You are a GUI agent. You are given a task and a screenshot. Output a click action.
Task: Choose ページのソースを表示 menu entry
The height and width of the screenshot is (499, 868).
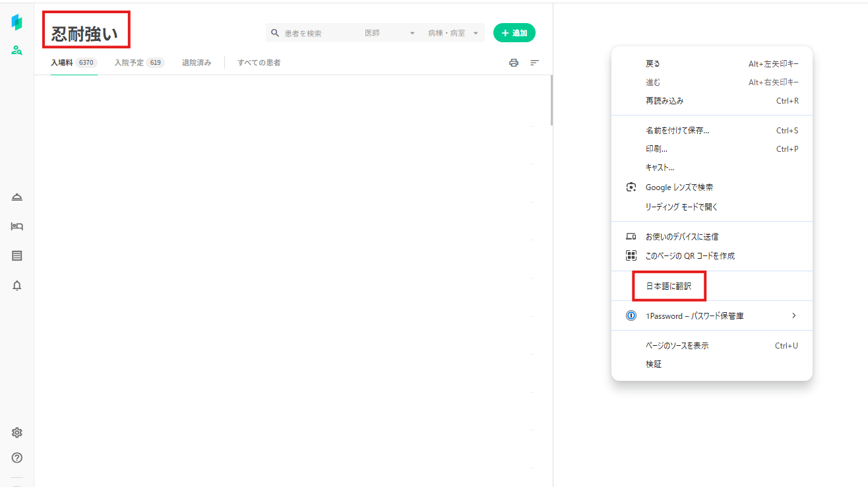(x=712, y=345)
